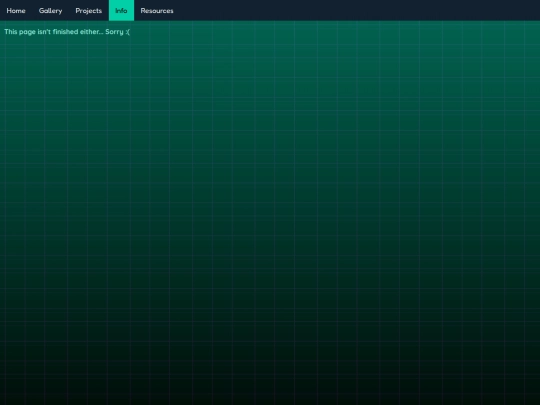Open the Home navigation tab
The image size is (540, 405).
[x=16, y=11]
